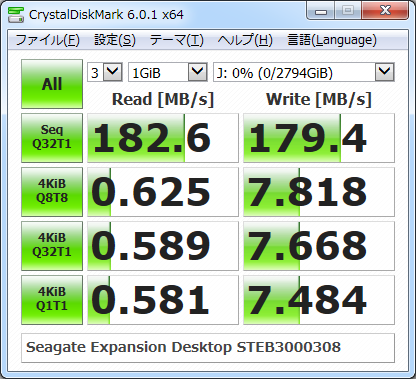Click the disabled maximize window button

pos(348,11)
